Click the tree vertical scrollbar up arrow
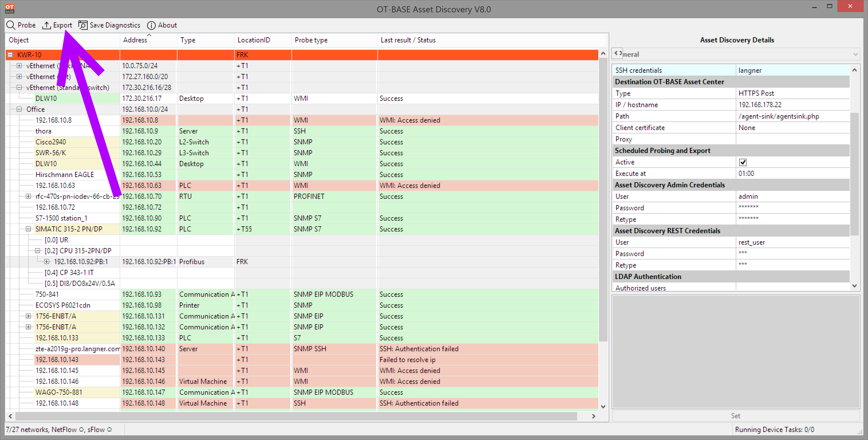The image size is (868, 440). tap(603, 54)
